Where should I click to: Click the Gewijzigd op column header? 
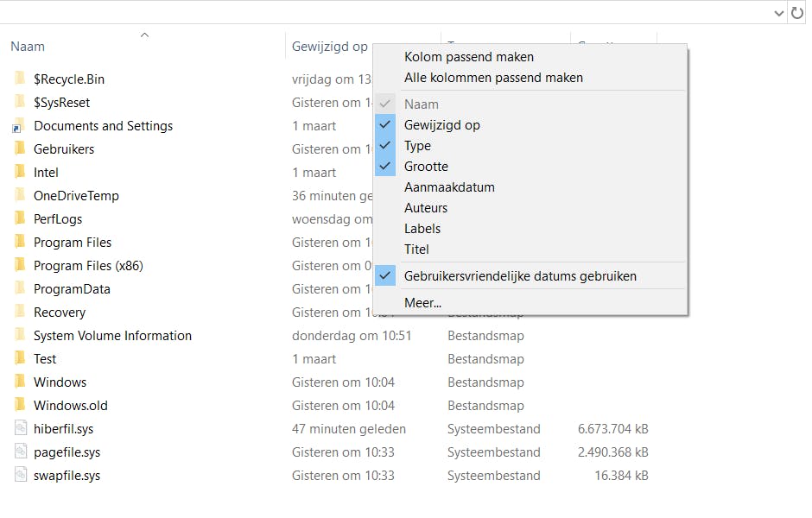point(328,47)
